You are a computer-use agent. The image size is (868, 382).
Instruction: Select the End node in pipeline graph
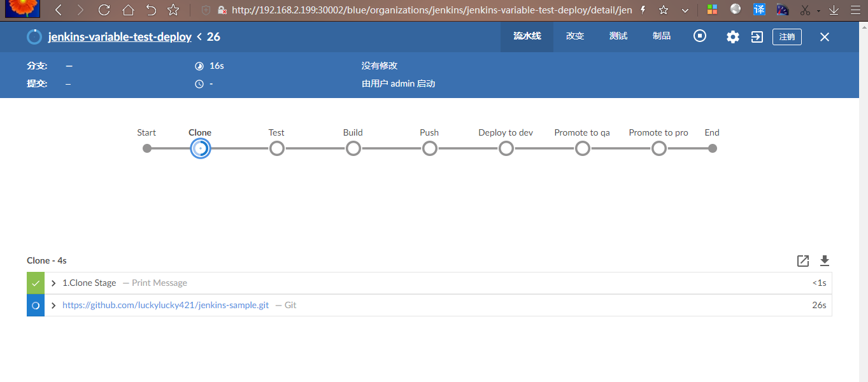click(x=713, y=148)
